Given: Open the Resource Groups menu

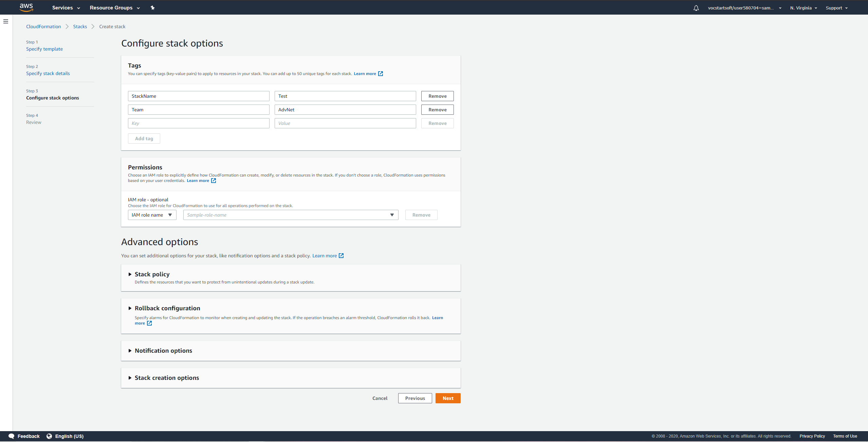Looking at the screenshot, I should tap(115, 8).
